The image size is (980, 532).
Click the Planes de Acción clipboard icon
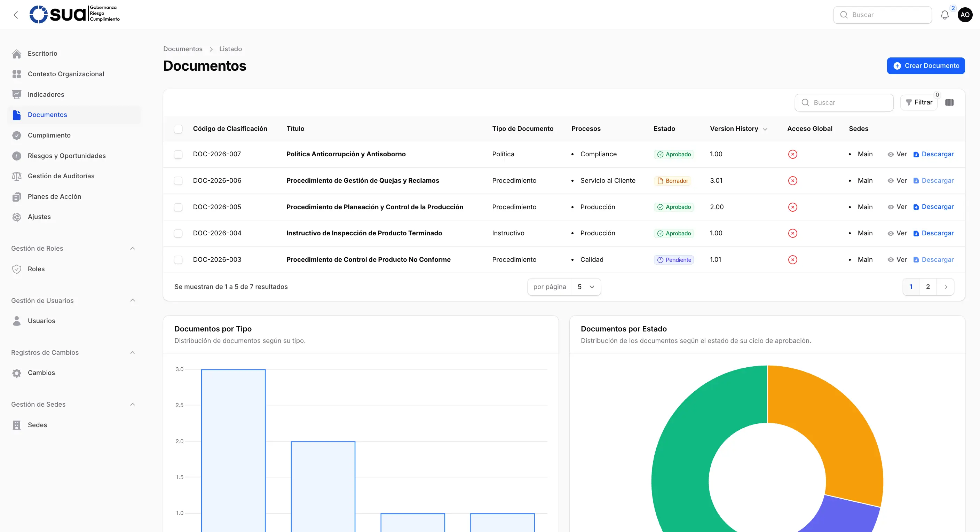(x=16, y=197)
